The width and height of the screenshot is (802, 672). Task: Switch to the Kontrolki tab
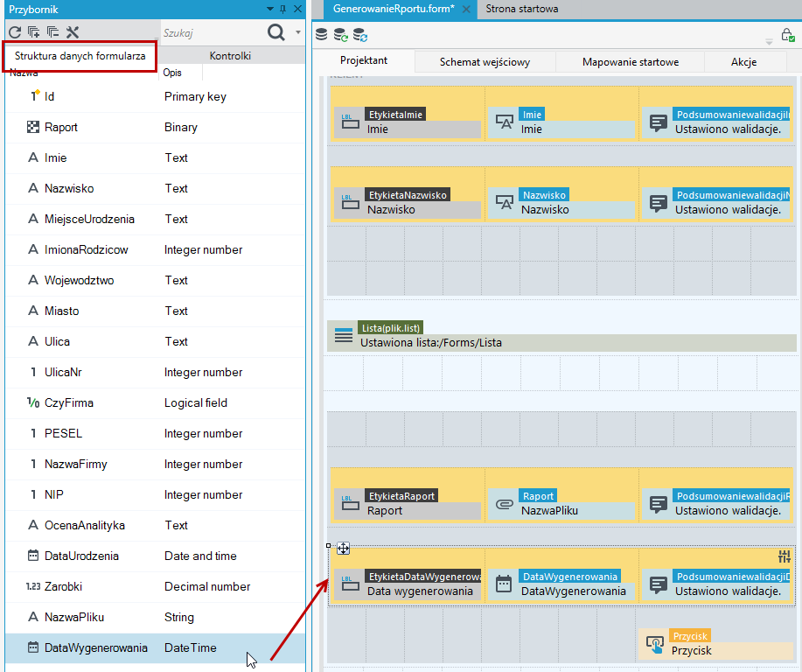pyautogui.click(x=230, y=56)
